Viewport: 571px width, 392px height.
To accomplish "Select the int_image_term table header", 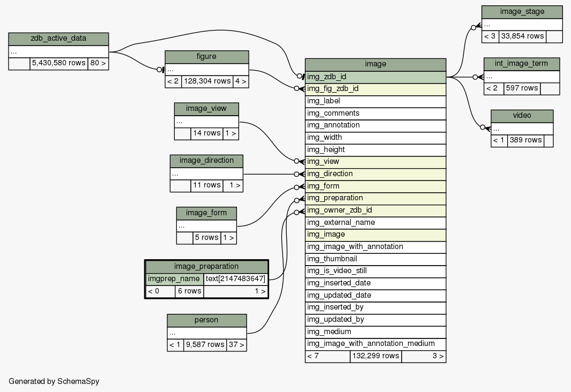I will [x=521, y=64].
